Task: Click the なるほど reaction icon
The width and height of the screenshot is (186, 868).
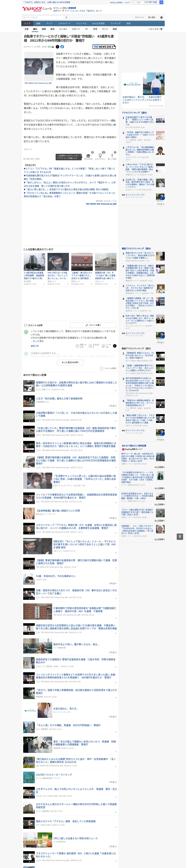Action: [91, 346]
